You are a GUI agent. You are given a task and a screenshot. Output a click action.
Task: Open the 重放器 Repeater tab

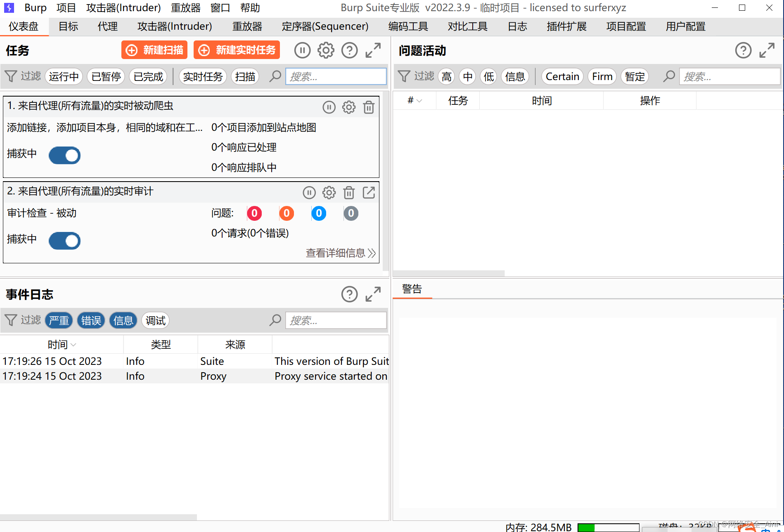click(x=247, y=26)
